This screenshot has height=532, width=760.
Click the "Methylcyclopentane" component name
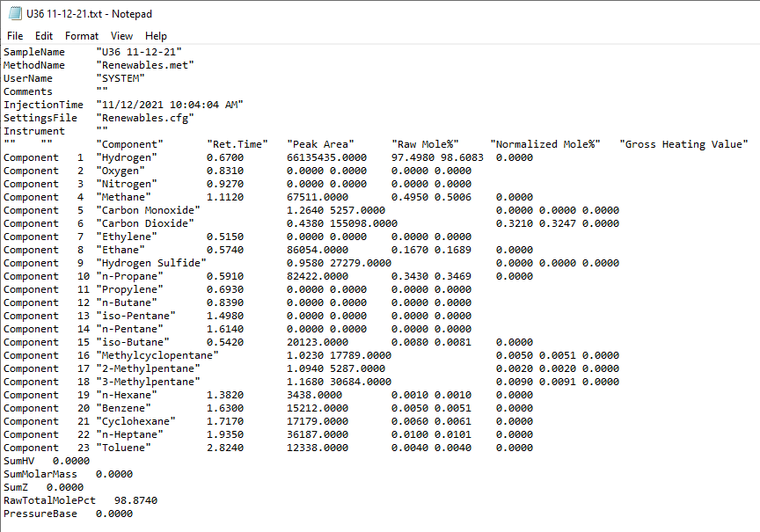pos(157,355)
